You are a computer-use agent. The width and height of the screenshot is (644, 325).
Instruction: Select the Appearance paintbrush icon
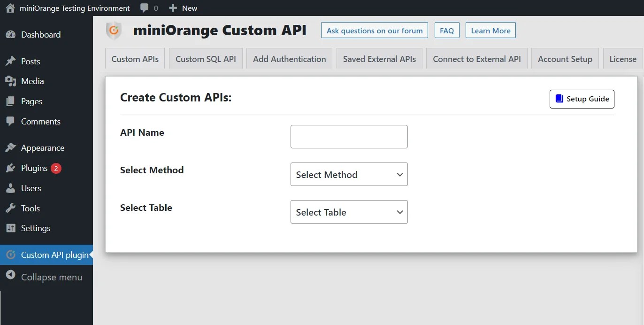point(11,147)
